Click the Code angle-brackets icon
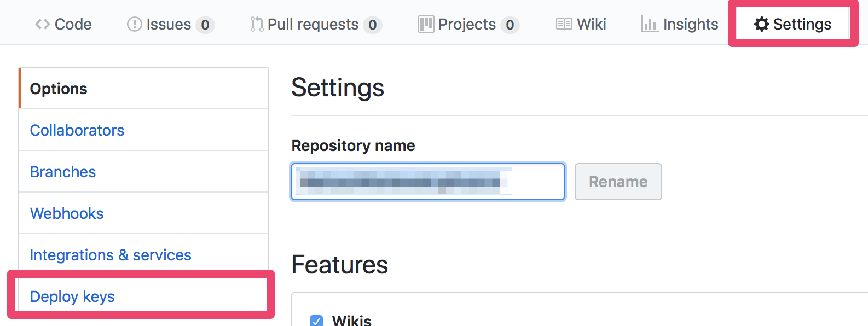Viewport: 868px width, 326px height. coord(42,25)
